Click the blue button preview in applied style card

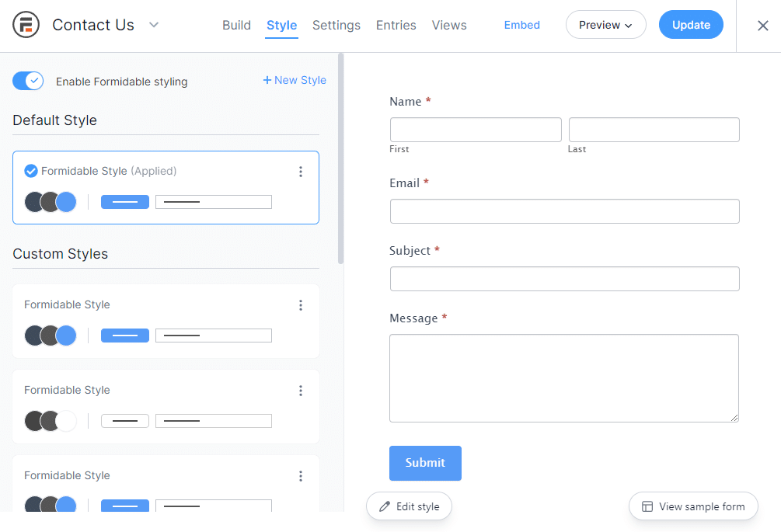(125, 202)
